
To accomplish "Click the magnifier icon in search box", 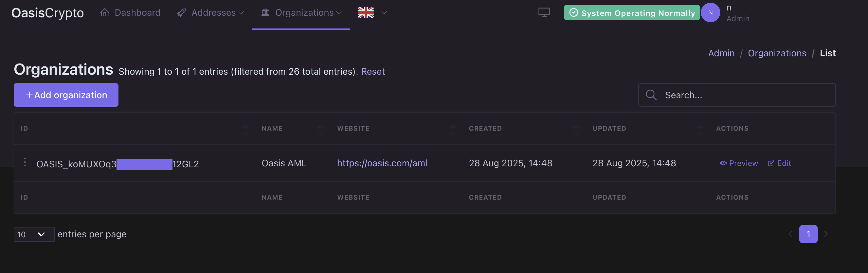I will tap(651, 95).
